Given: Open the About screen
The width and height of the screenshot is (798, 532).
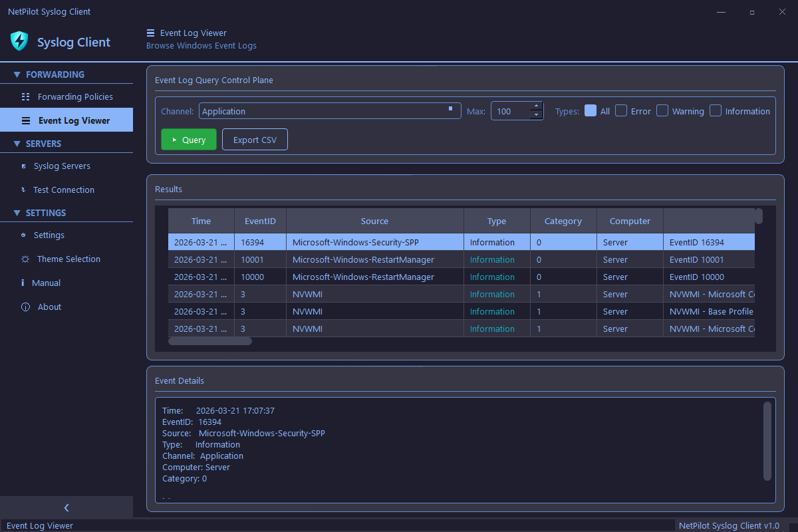Looking at the screenshot, I should coord(49,307).
